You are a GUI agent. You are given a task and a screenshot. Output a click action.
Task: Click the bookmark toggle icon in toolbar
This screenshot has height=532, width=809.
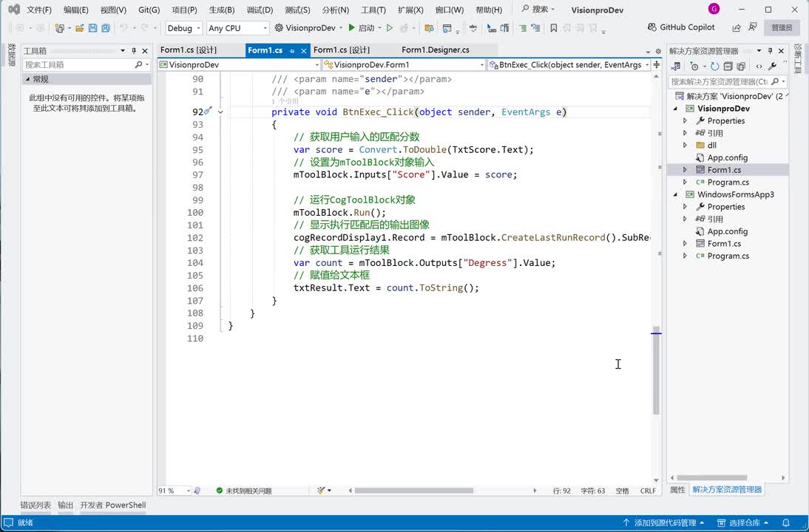pos(553,28)
